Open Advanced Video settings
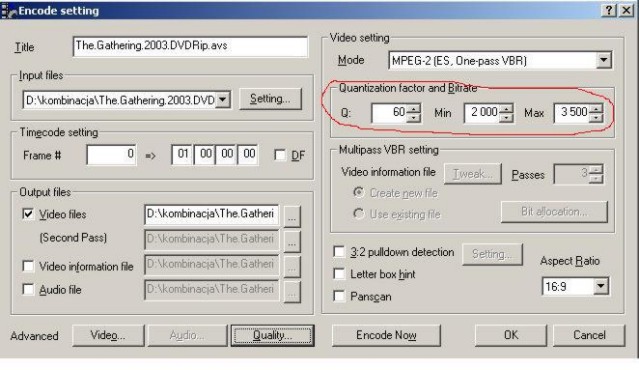 [108, 335]
